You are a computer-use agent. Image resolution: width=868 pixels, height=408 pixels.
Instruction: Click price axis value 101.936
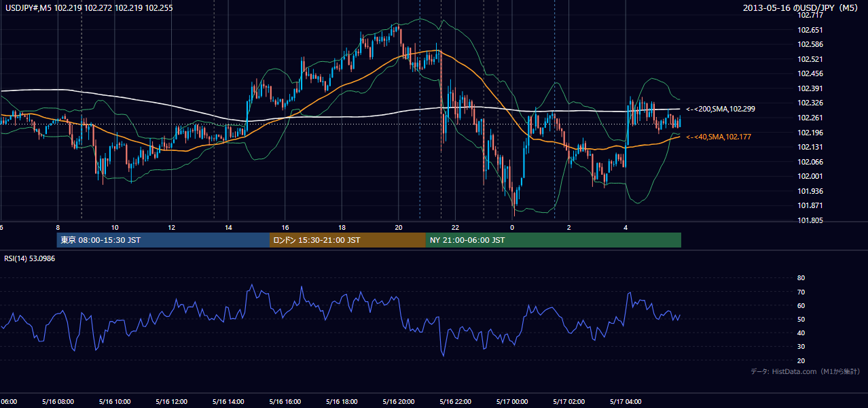pyautogui.click(x=810, y=191)
